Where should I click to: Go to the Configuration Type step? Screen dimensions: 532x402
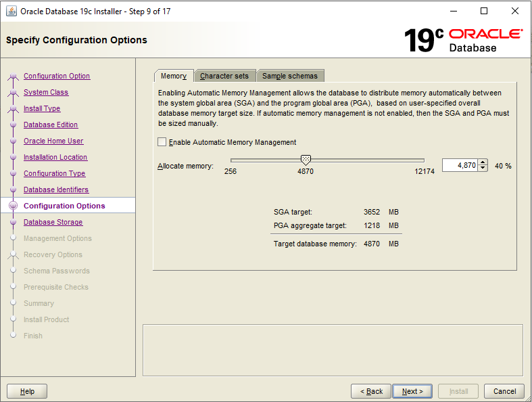point(54,173)
